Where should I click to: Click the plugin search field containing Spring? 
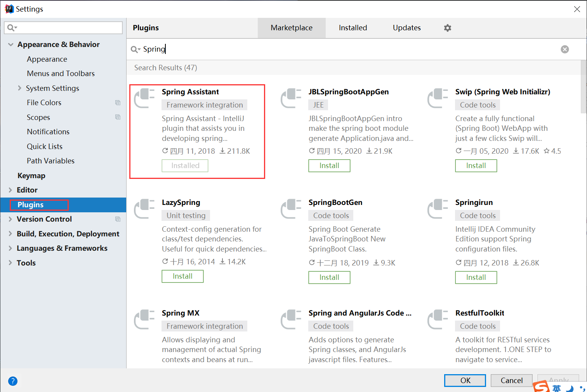pyautogui.click(x=349, y=49)
